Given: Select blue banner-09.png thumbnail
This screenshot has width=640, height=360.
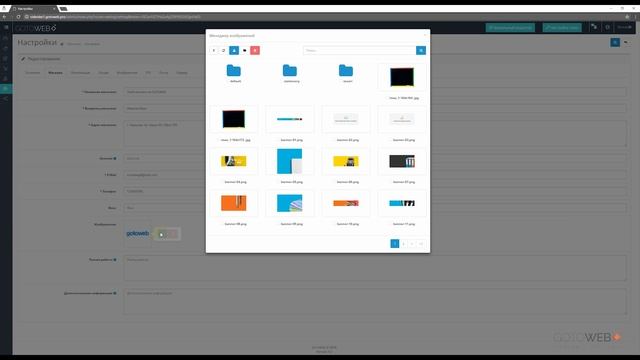Looking at the screenshot, I should [290, 203].
